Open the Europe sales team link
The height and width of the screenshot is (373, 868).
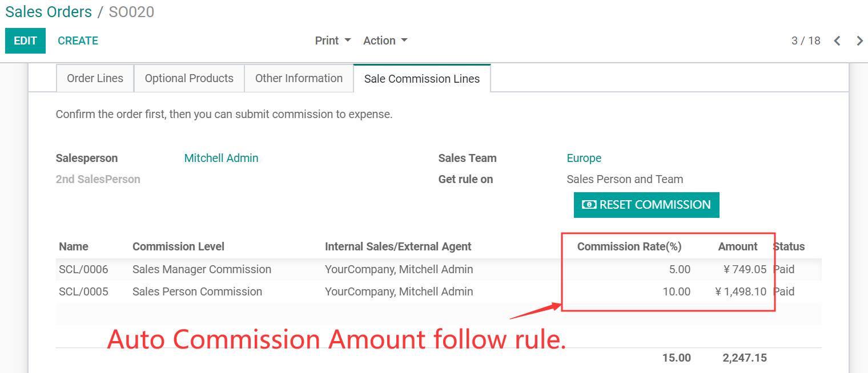point(584,158)
